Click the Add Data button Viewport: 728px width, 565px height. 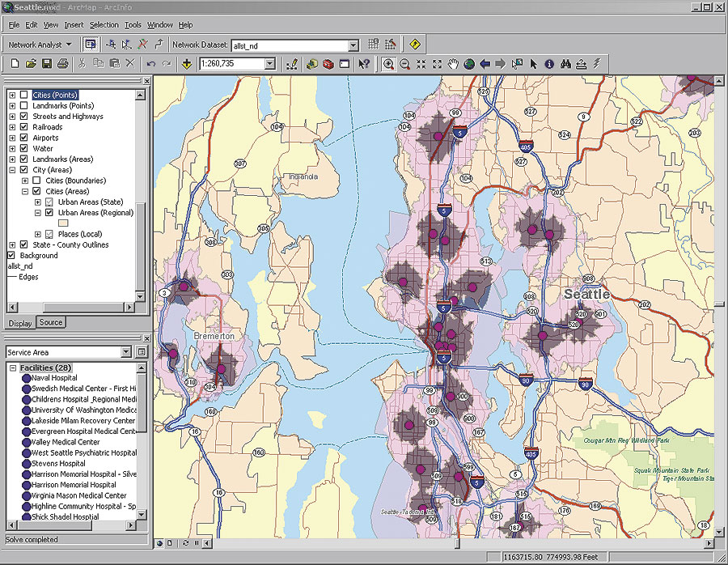pos(187,64)
